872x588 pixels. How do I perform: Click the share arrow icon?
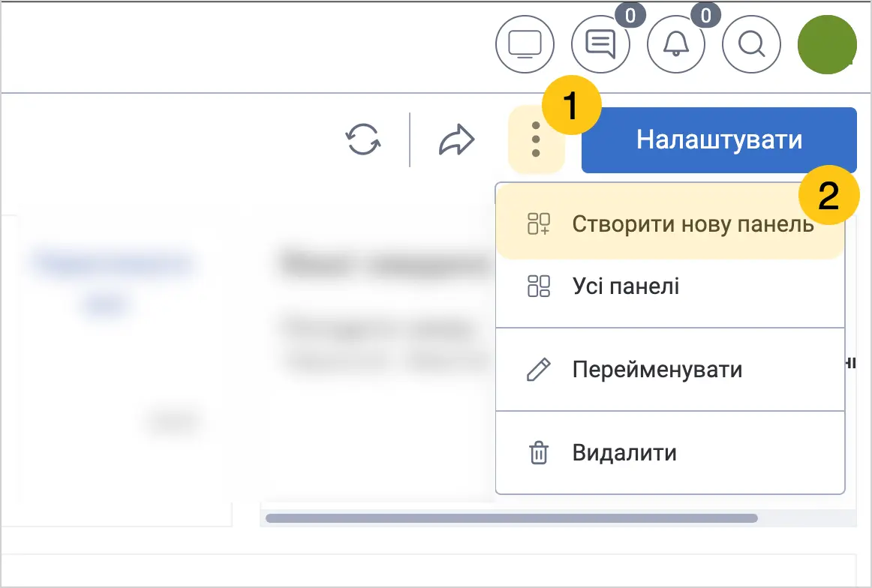pos(456,139)
